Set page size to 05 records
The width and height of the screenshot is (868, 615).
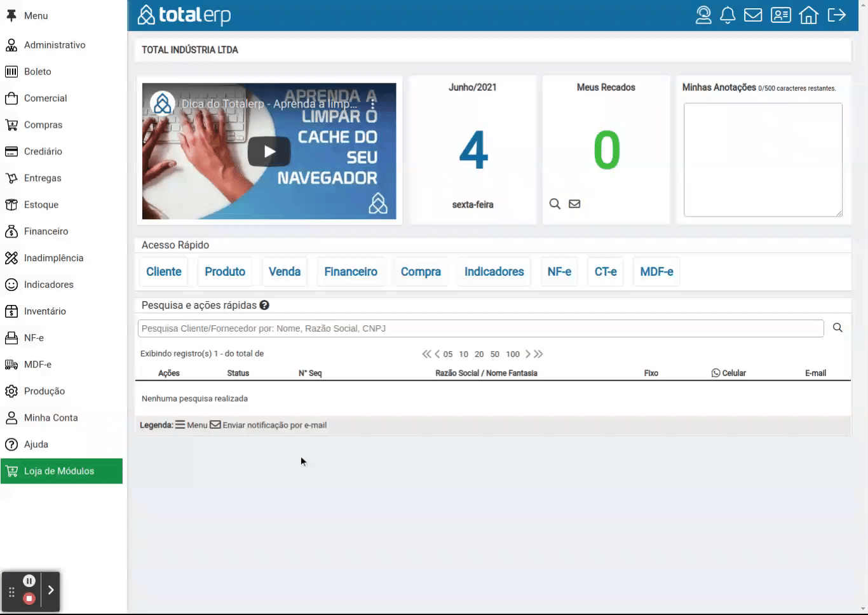pyautogui.click(x=448, y=355)
